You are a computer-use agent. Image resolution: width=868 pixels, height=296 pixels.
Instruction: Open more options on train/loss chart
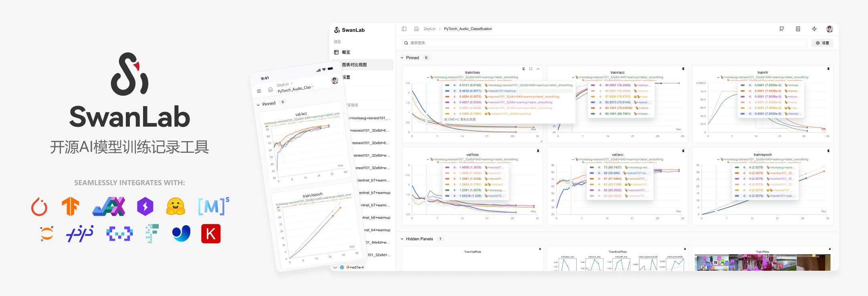[x=538, y=69]
